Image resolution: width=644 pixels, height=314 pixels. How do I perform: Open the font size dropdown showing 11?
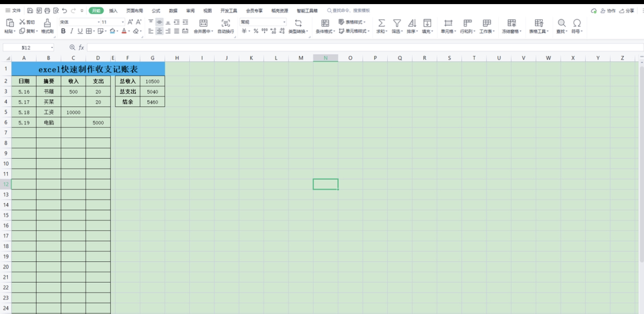tap(123, 22)
